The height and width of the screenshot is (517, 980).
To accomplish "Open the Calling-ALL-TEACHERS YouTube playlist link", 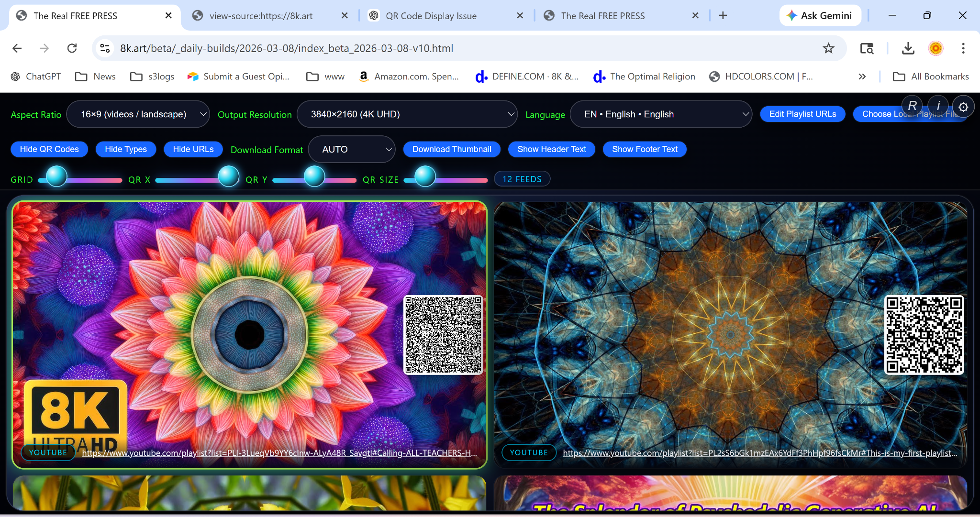I will pyautogui.click(x=279, y=453).
